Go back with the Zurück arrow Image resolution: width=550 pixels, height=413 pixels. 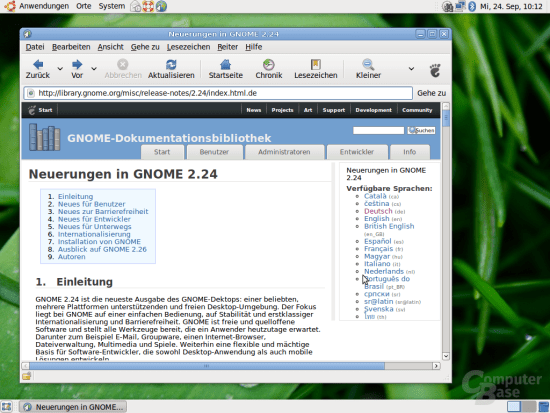tap(38, 64)
